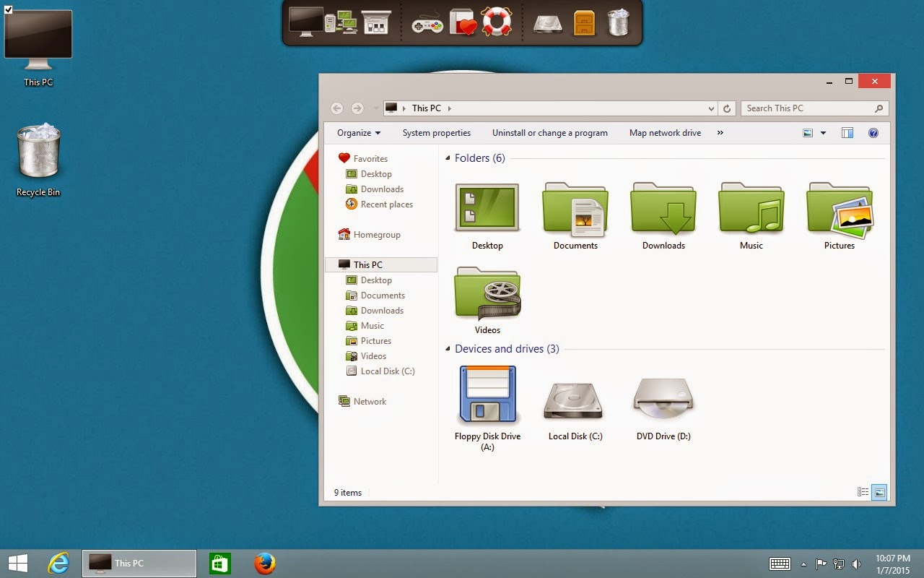924x578 pixels.
Task: Open the lifebuoy help icon in the dock
Action: (x=497, y=22)
